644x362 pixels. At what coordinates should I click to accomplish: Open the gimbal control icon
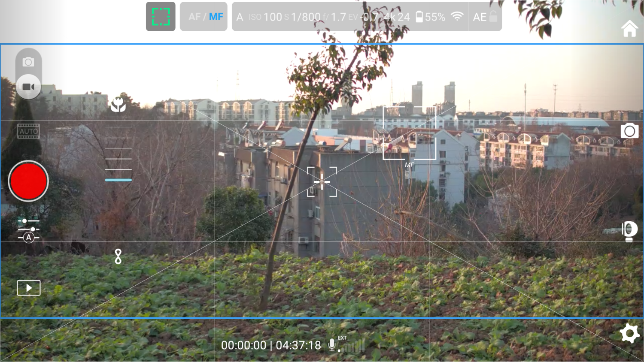coord(629,232)
